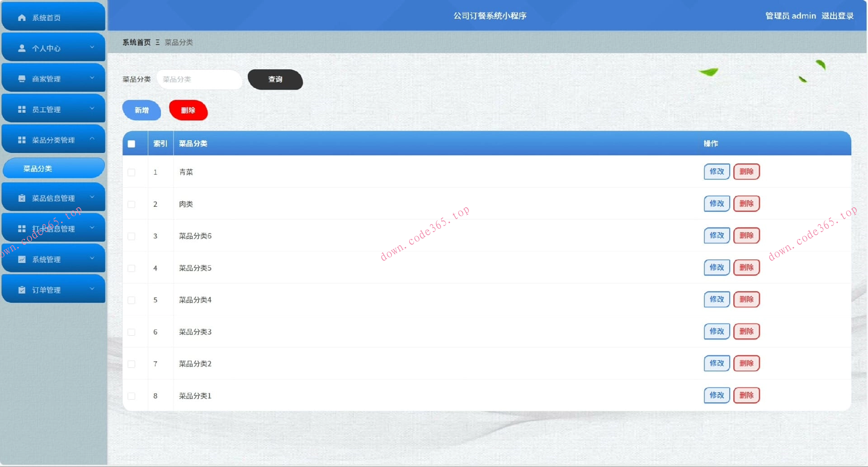Click 退出登录 in the header
Image resolution: width=868 pixels, height=467 pixels.
click(837, 16)
